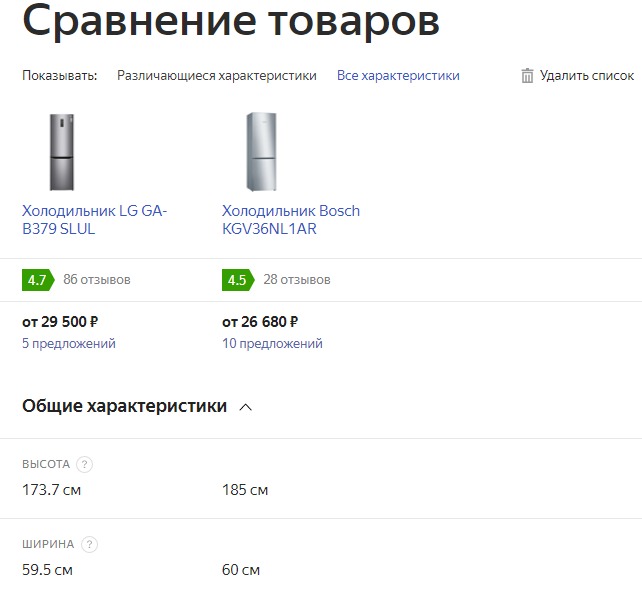Click the Bosch refrigerator thumbnail image

coord(261,152)
